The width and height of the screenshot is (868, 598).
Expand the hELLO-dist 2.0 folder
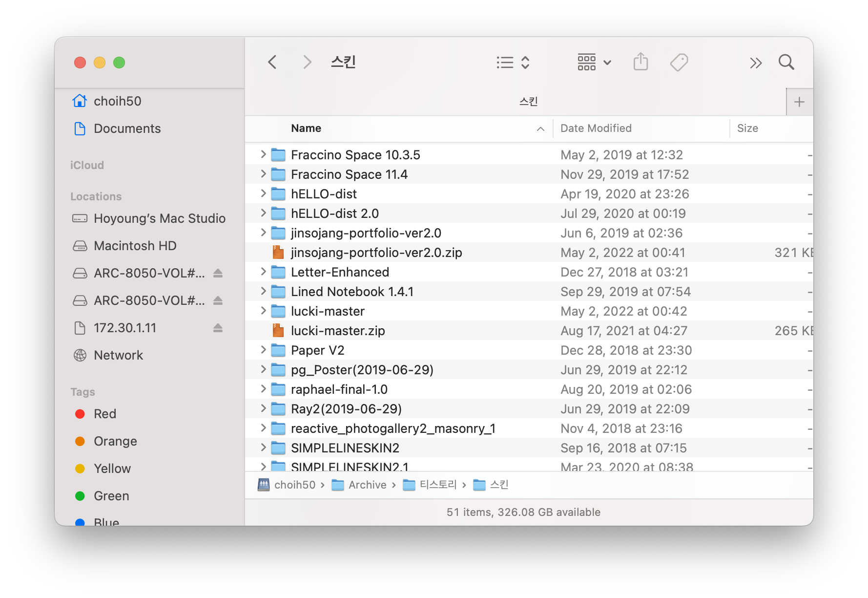(x=263, y=213)
